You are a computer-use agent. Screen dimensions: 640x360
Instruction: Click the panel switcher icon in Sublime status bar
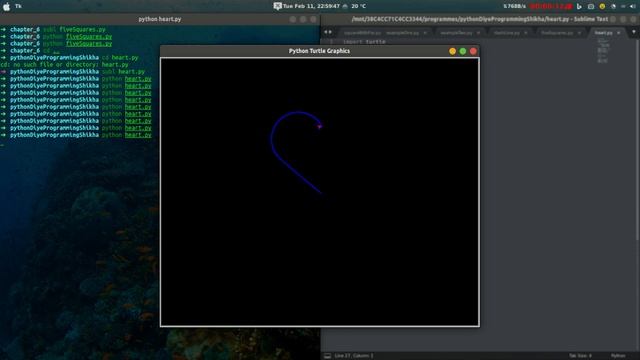[327, 356]
